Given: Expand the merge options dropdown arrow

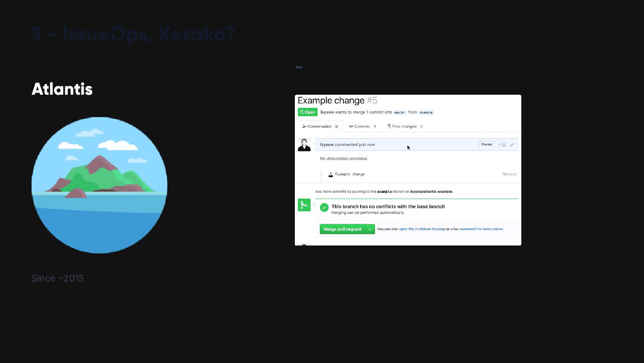Looking at the screenshot, I should click(x=370, y=229).
